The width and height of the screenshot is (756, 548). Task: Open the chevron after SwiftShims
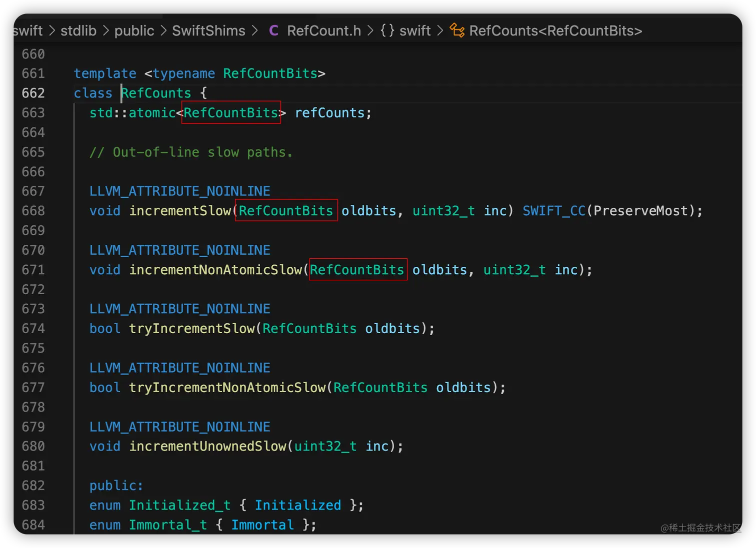(x=254, y=30)
